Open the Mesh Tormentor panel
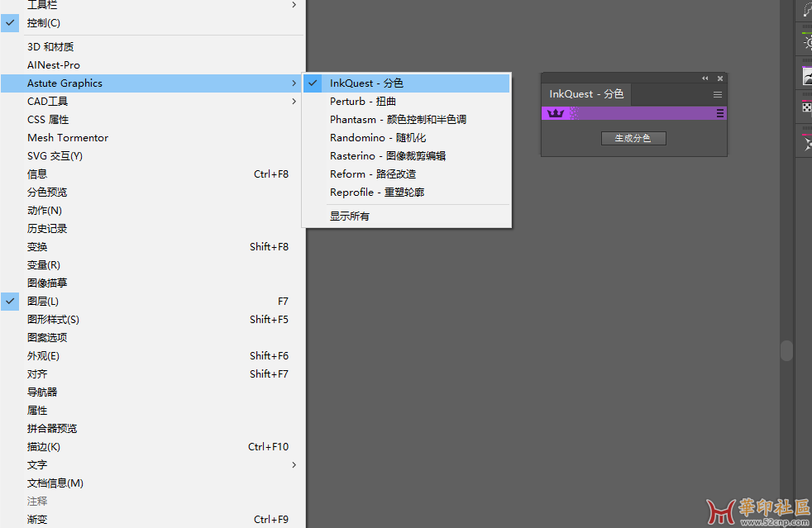Image resolution: width=812 pixels, height=528 pixels. [152, 138]
